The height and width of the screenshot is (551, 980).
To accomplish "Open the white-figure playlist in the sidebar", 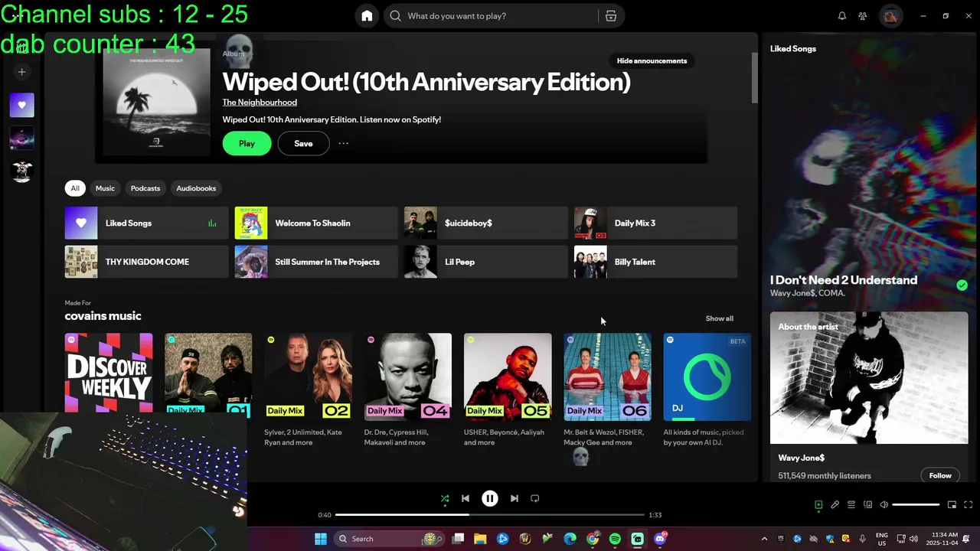I will (22, 171).
